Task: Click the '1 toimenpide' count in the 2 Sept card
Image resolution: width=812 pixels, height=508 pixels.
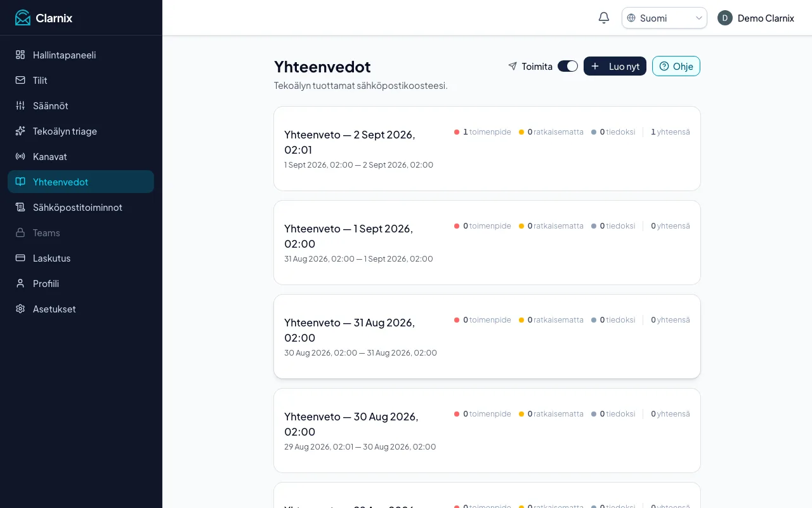Action: point(483,132)
